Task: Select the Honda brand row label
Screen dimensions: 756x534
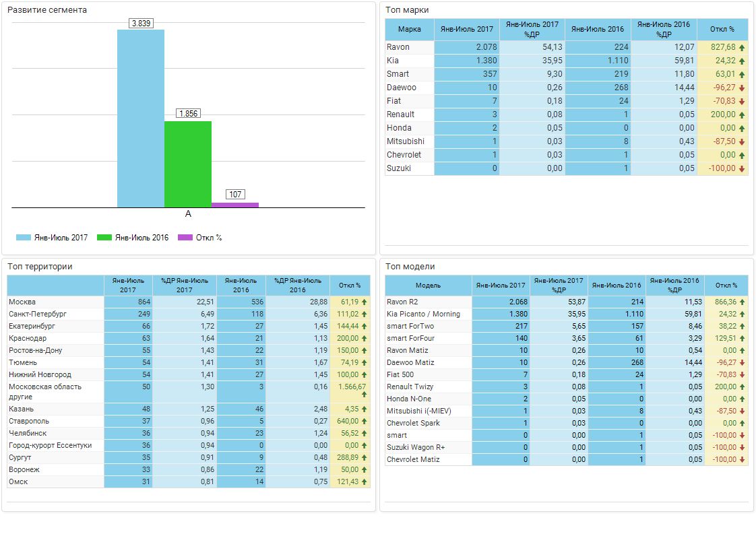Action: pos(399,128)
